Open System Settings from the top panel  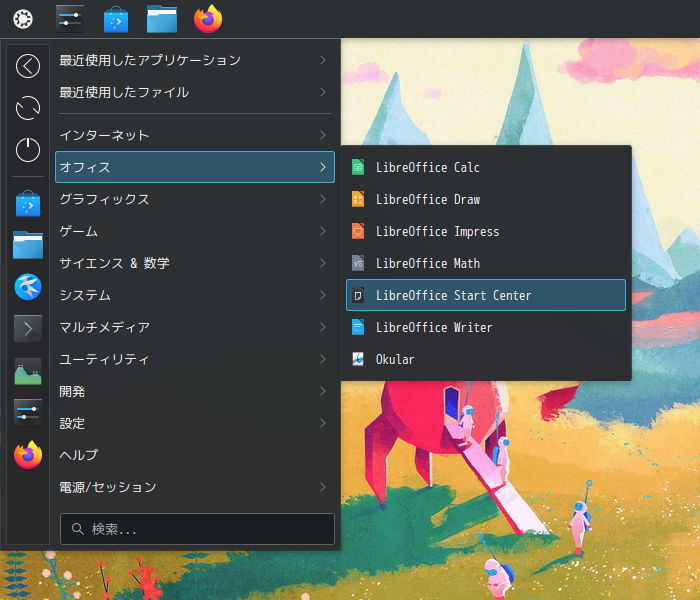tap(70, 19)
